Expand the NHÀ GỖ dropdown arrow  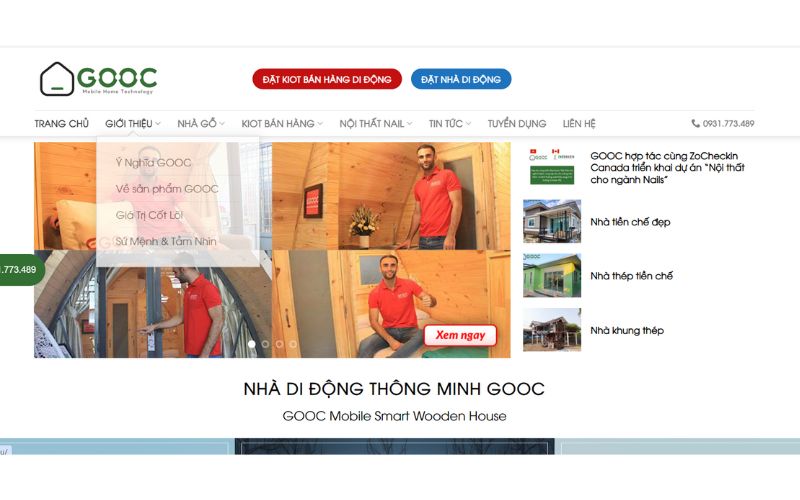(x=222, y=123)
